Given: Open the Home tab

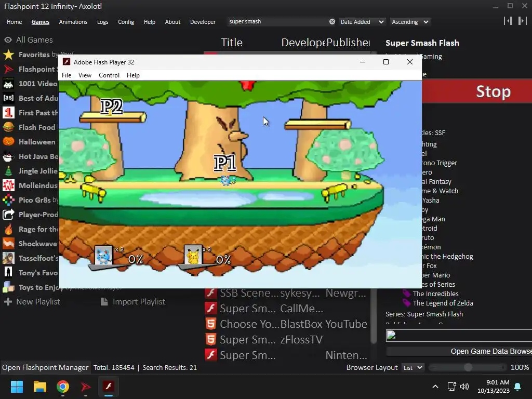Looking at the screenshot, I should (x=14, y=22).
